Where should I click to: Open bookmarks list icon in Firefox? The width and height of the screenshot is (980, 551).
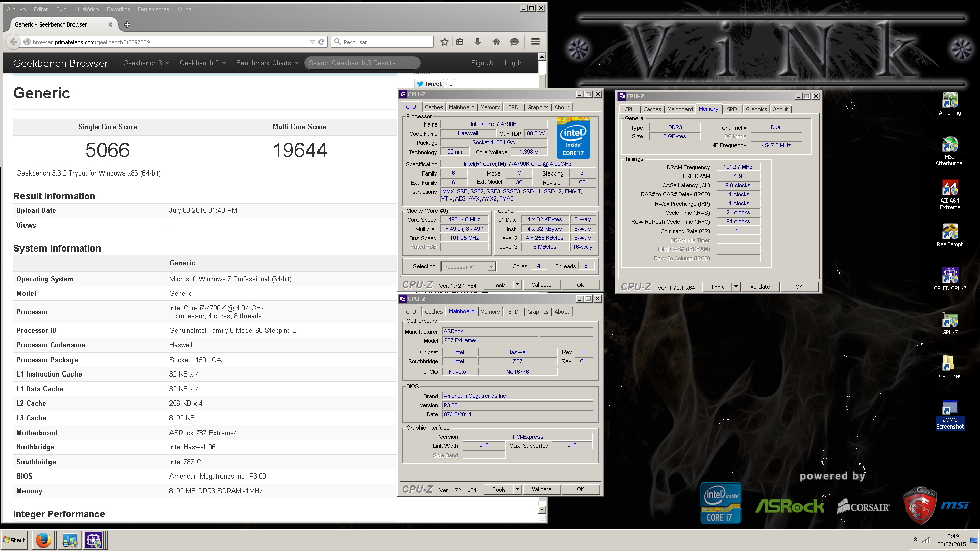460,42
